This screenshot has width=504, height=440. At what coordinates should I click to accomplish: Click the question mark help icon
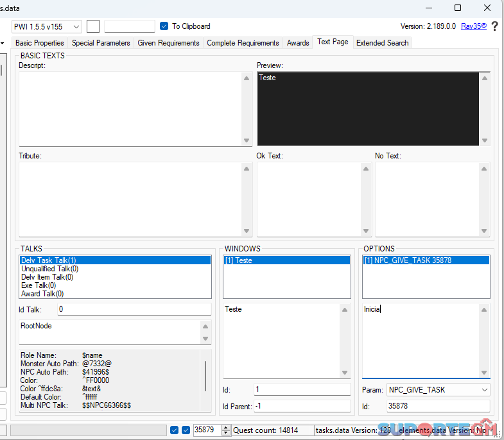[495, 26]
